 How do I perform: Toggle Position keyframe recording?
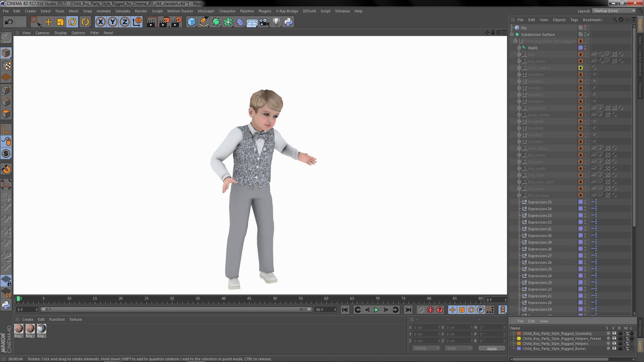(x=452, y=310)
